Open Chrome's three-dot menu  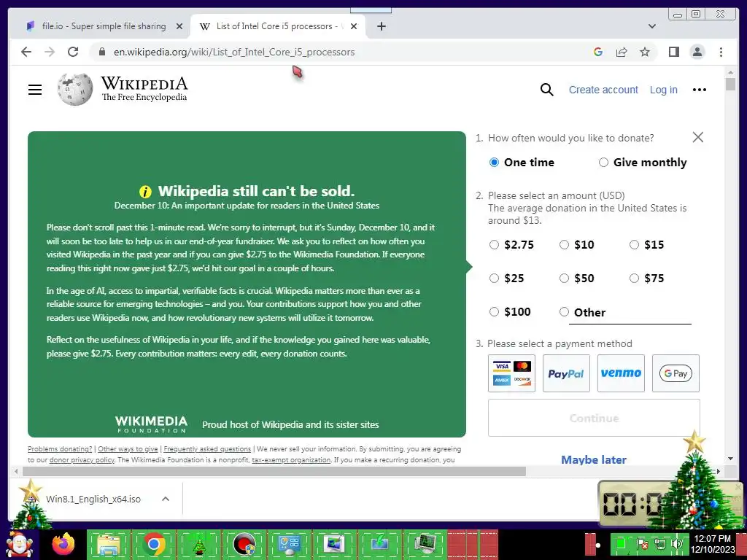[x=721, y=52]
